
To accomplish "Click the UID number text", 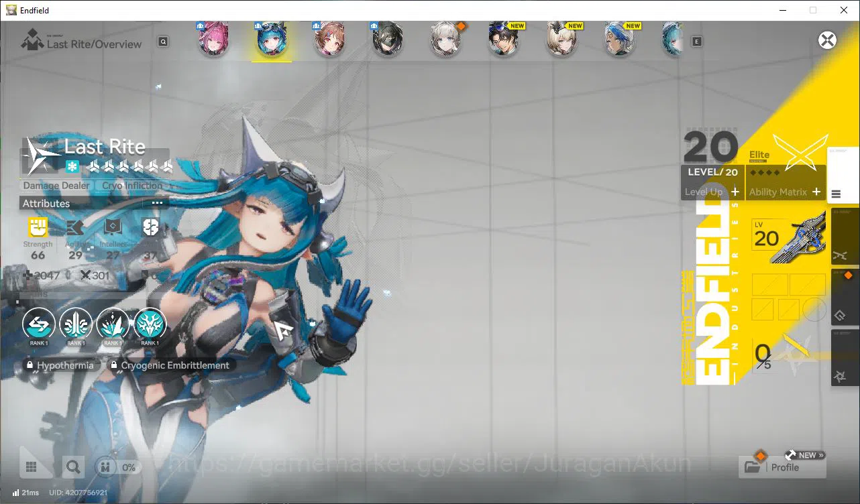I will tap(78, 493).
